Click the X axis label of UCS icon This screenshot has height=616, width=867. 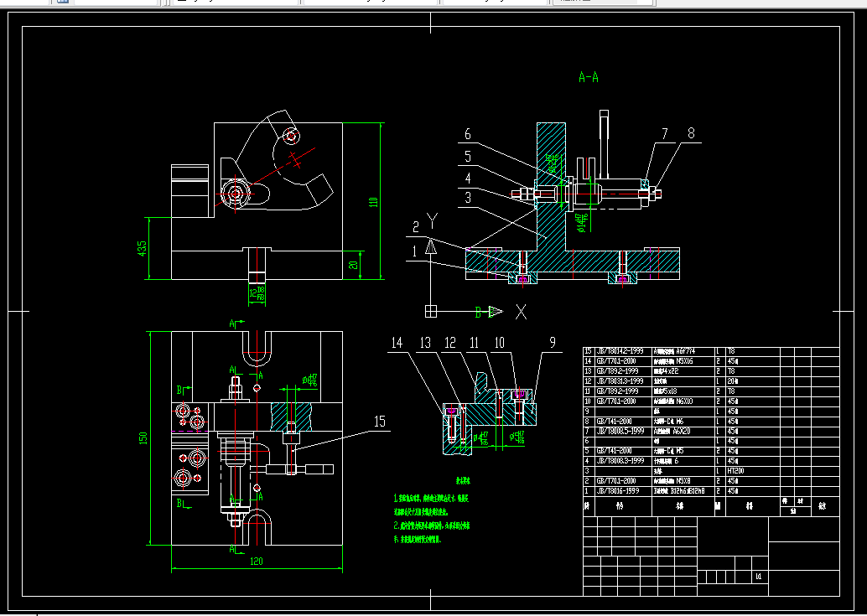click(x=521, y=312)
